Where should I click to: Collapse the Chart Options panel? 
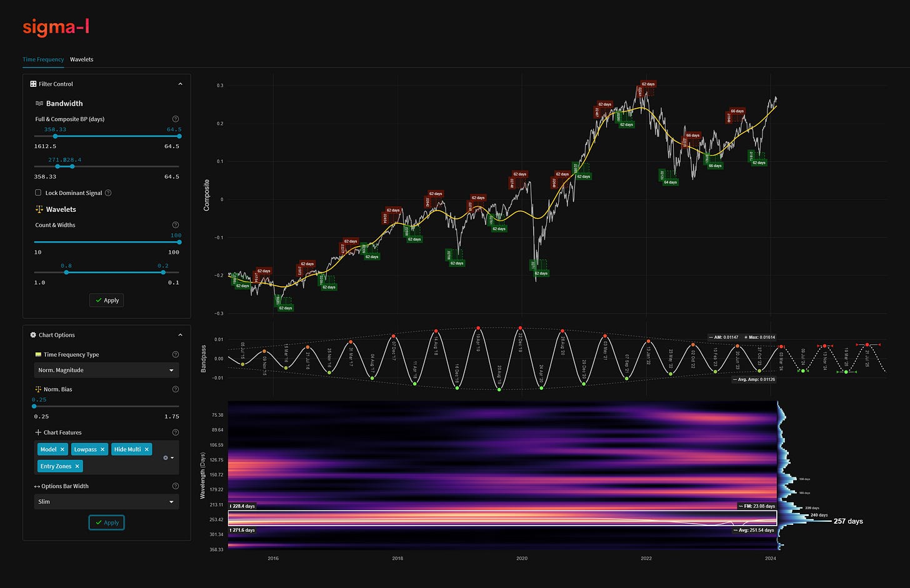click(x=180, y=335)
